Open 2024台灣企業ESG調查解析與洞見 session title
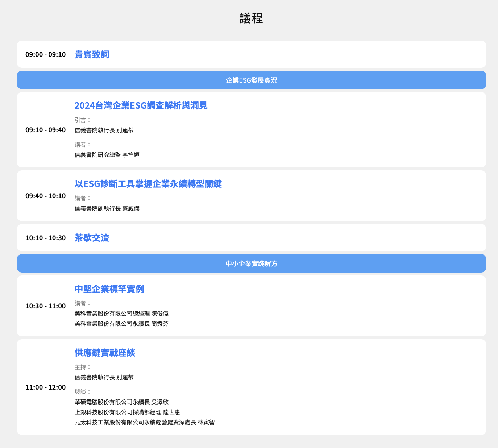 click(x=141, y=105)
